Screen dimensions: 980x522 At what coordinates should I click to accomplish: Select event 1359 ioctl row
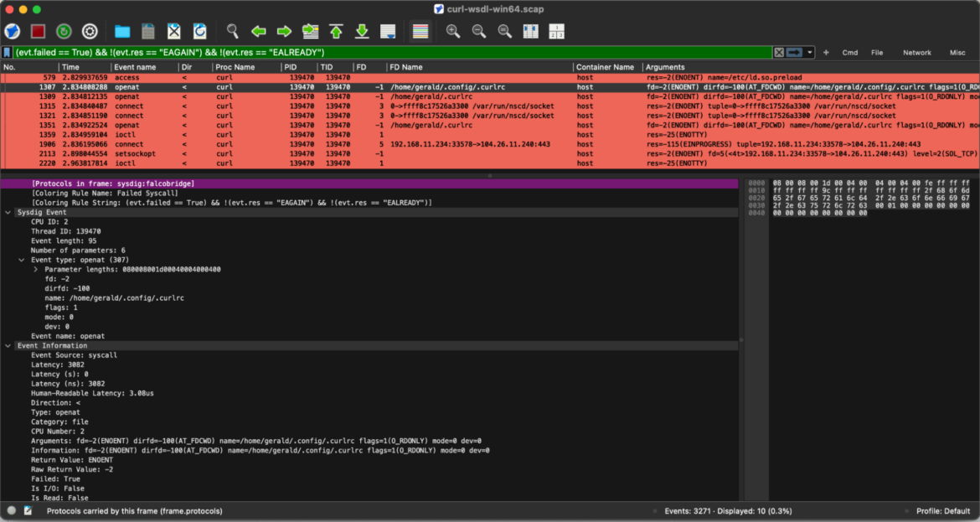pos(490,134)
